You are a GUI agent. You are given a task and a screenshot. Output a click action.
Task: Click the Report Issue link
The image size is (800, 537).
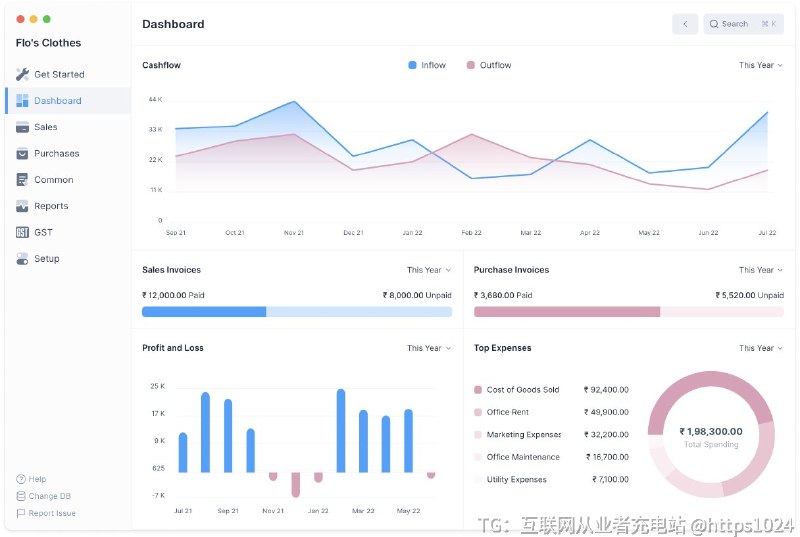pyautogui.click(x=51, y=513)
